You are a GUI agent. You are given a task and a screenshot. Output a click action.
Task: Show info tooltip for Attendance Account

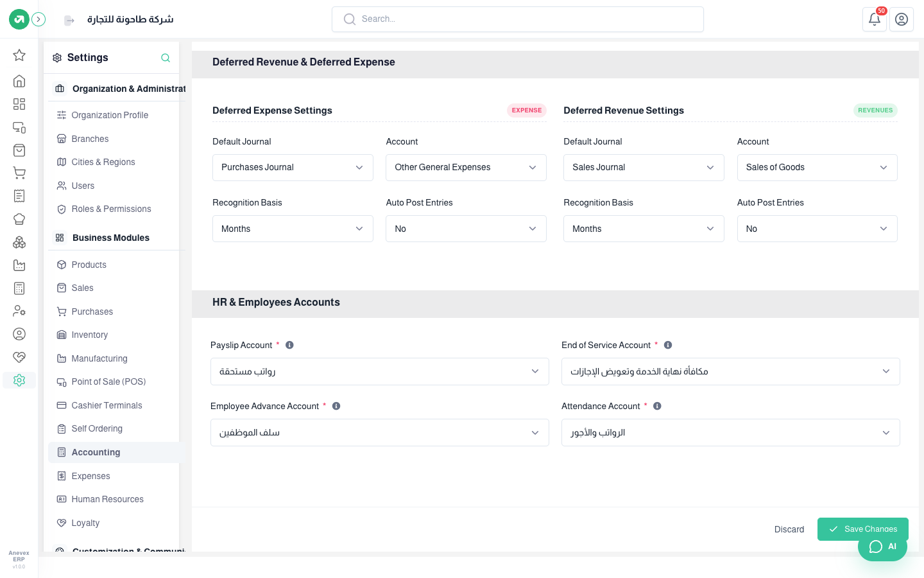coord(657,406)
